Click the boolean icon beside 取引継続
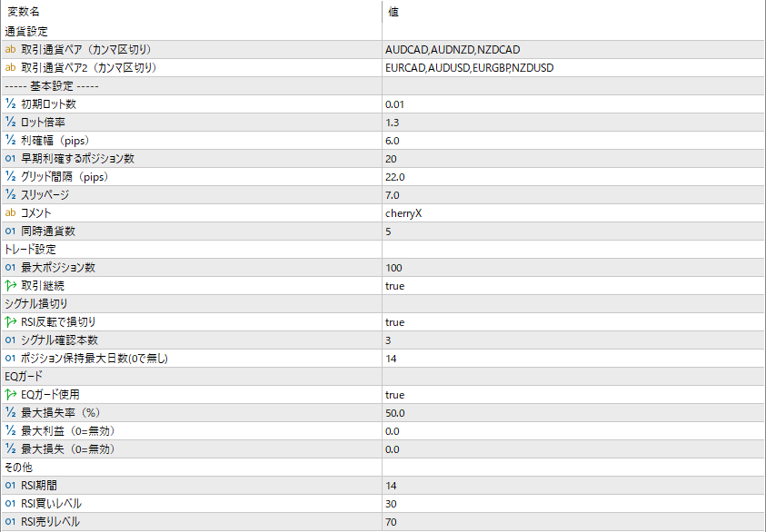 (11, 285)
